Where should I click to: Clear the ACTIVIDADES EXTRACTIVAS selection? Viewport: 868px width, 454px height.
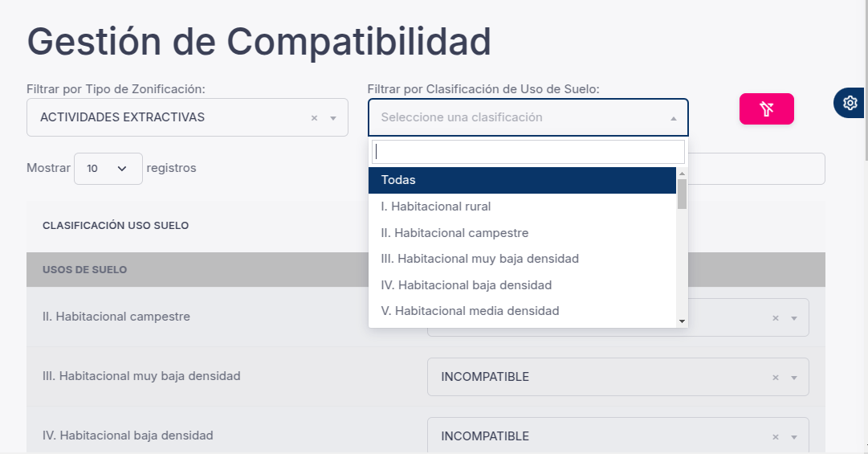(x=314, y=118)
